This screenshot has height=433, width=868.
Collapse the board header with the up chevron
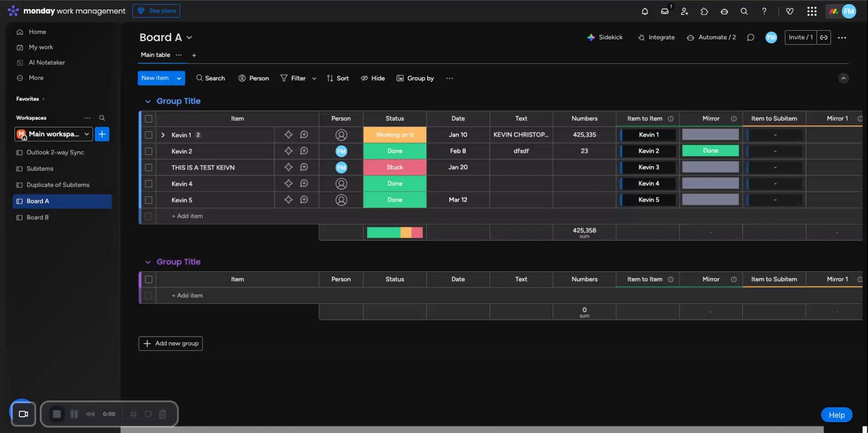click(x=843, y=78)
